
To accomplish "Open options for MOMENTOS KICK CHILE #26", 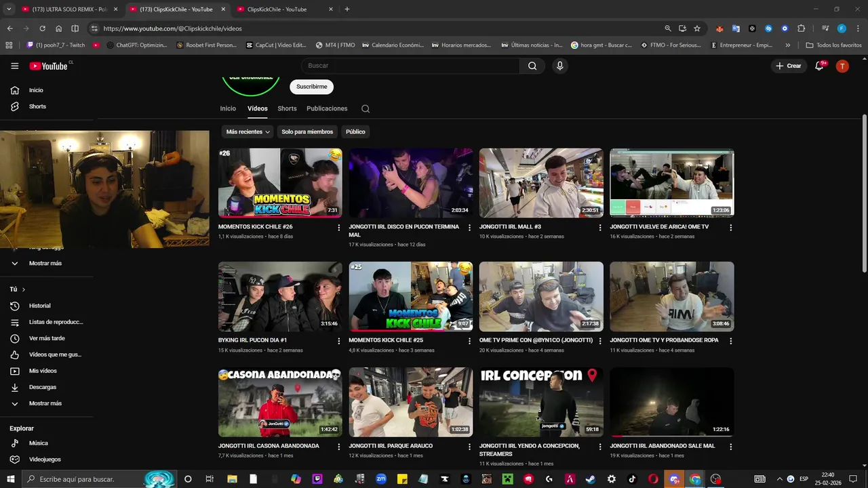I will 339,228.
